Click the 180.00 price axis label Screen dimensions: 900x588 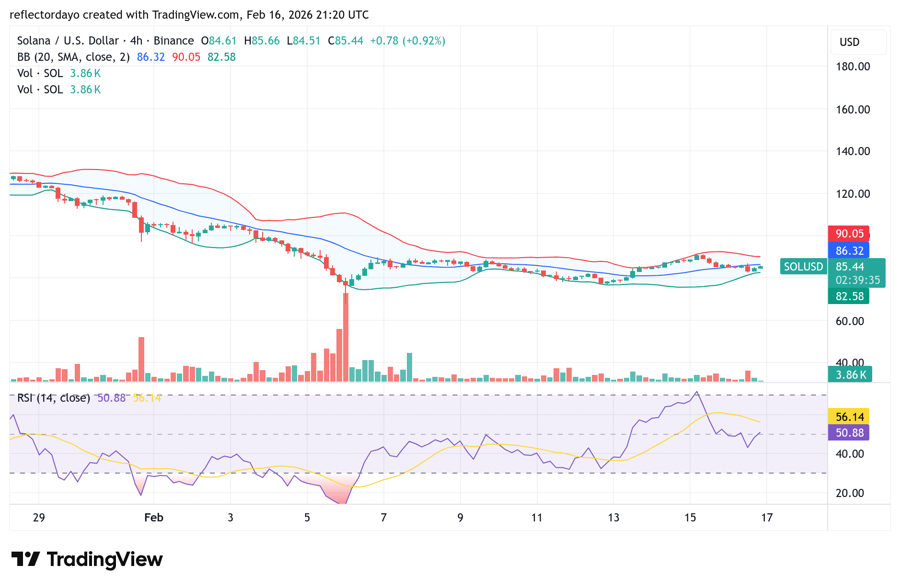[853, 67]
